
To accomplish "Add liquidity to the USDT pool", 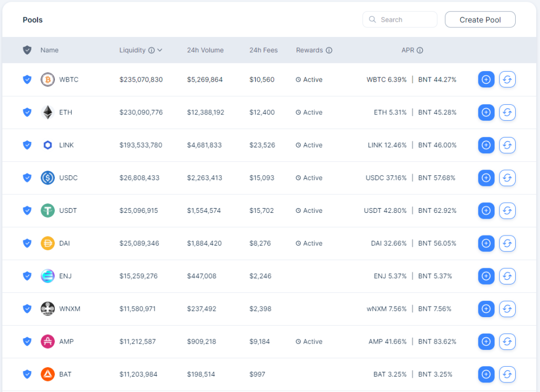I will point(486,210).
